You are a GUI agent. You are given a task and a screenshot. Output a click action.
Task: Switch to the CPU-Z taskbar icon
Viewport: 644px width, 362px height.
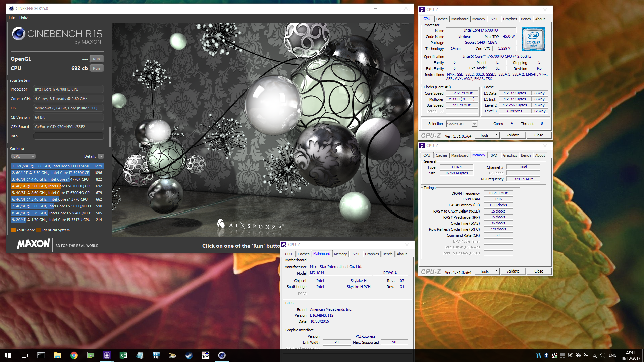point(107,355)
